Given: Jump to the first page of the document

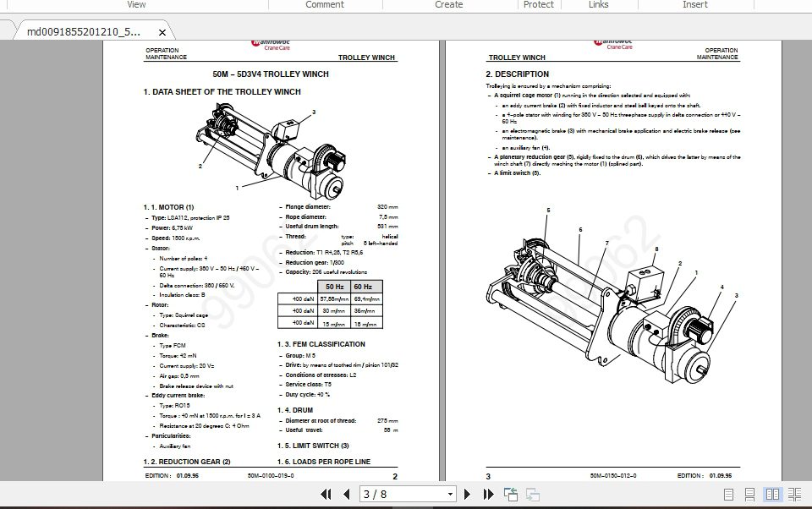Looking at the screenshot, I should pos(326,495).
